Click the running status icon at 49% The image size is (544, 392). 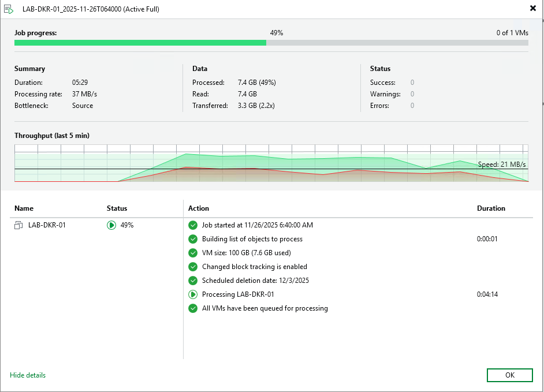(x=111, y=225)
